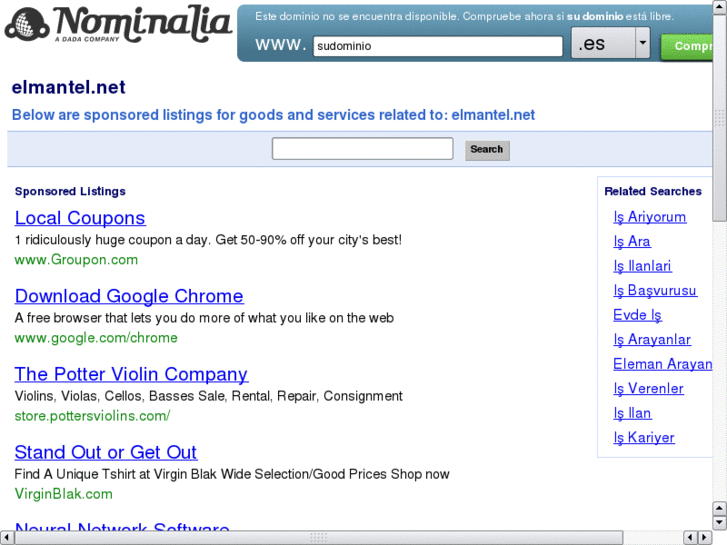The width and height of the screenshot is (727, 545).
Task: Click the Groupon coupon description text
Action: [208, 240]
